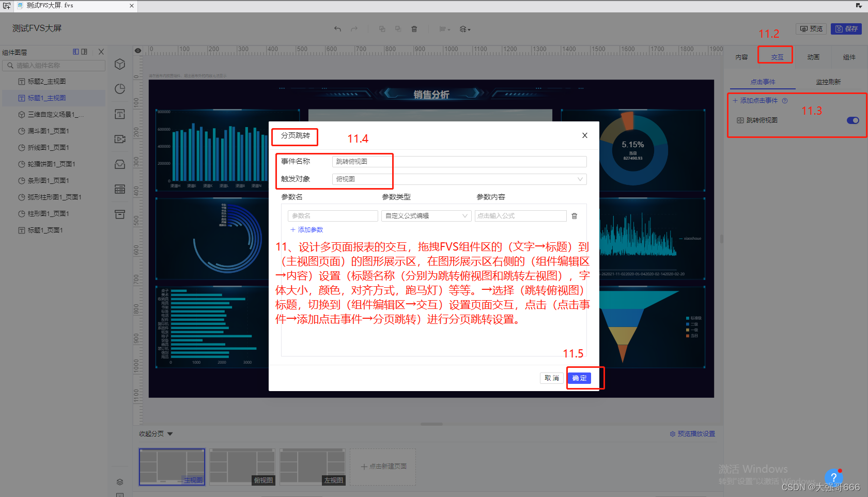
Task: Open 预览播放设置 settings
Action: [x=692, y=434]
